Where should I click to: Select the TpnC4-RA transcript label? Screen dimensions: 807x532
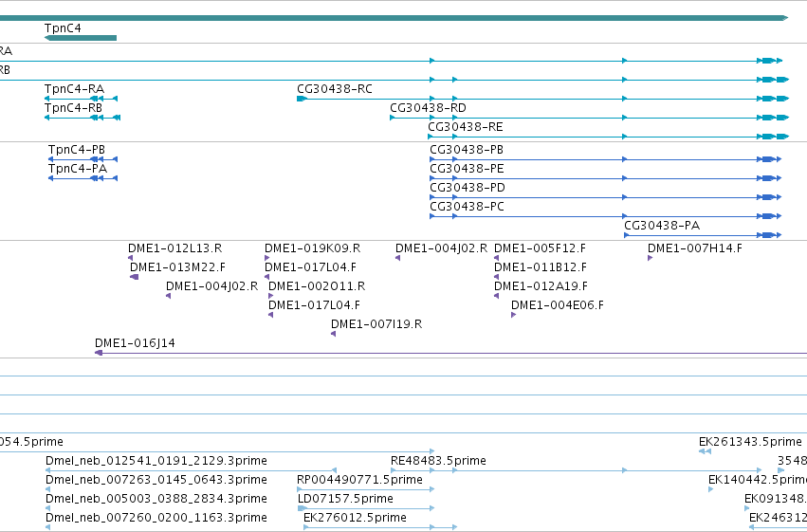[x=75, y=89]
